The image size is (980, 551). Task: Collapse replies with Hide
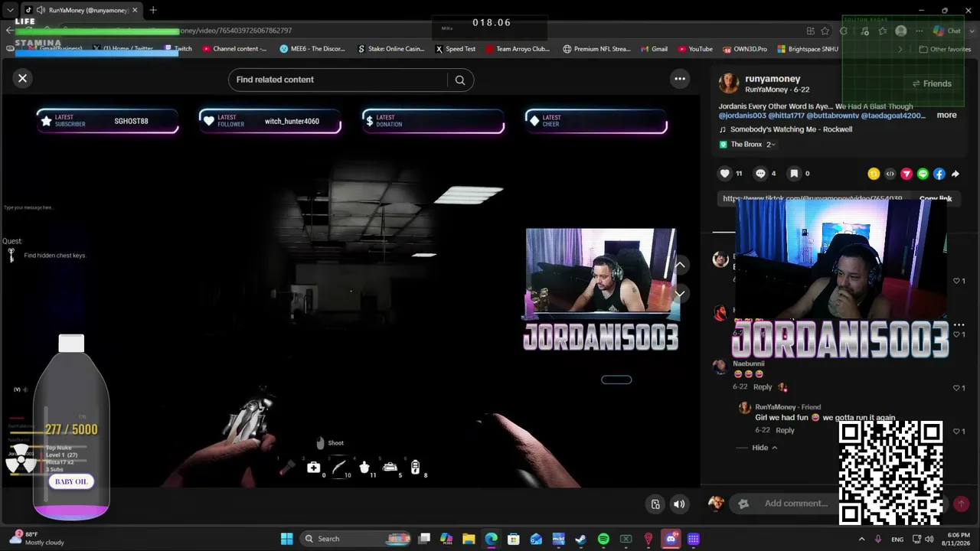(764, 448)
